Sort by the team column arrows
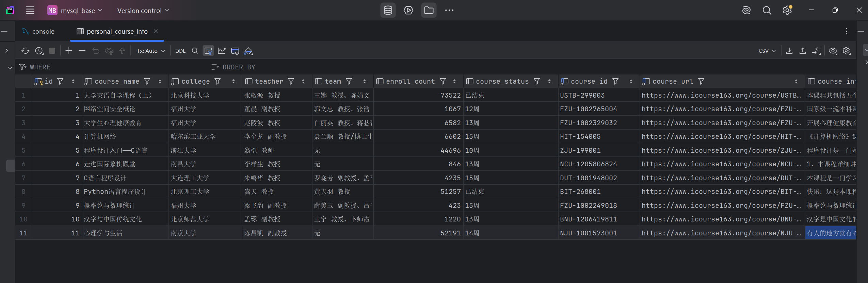The height and width of the screenshot is (283, 868). pos(365,82)
